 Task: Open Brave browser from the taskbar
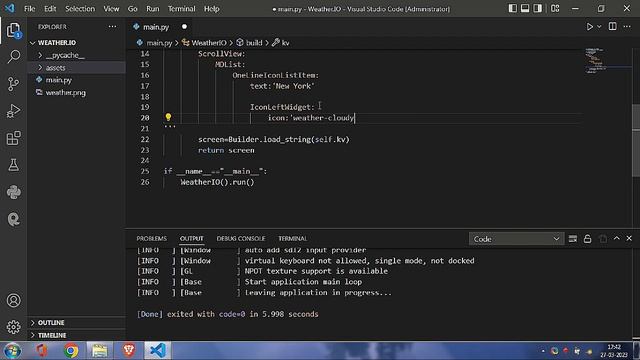[129, 351]
